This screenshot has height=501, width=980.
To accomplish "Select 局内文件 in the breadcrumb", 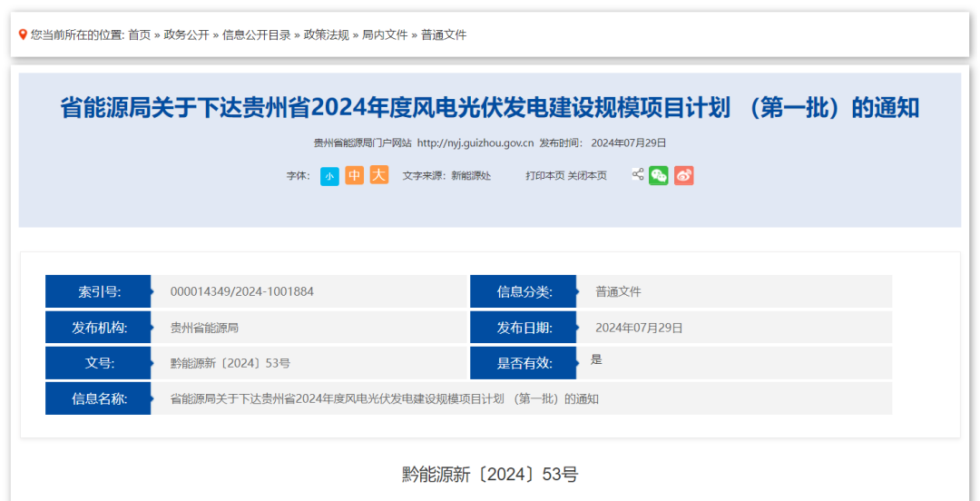I will (386, 34).
